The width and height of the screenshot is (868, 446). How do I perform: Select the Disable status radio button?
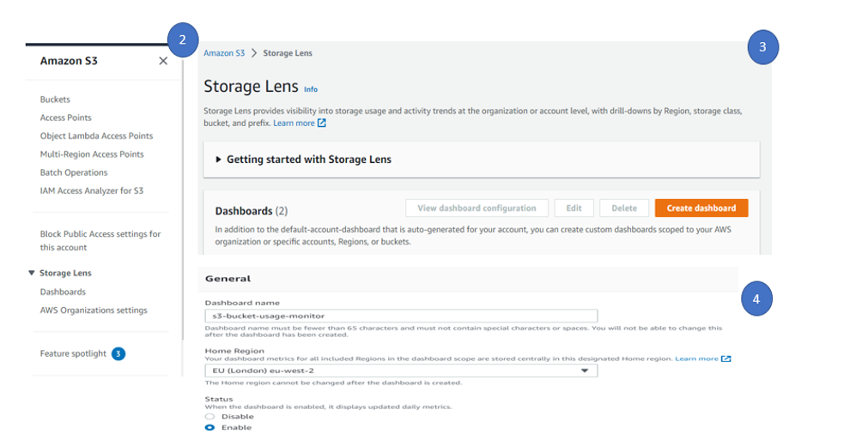pos(210,417)
